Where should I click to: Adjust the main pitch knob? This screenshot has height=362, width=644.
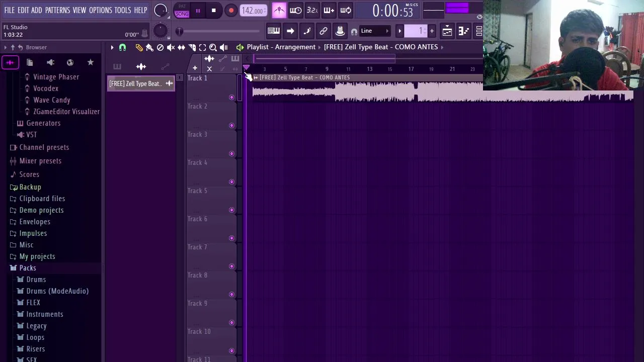(x=160, y=31)
